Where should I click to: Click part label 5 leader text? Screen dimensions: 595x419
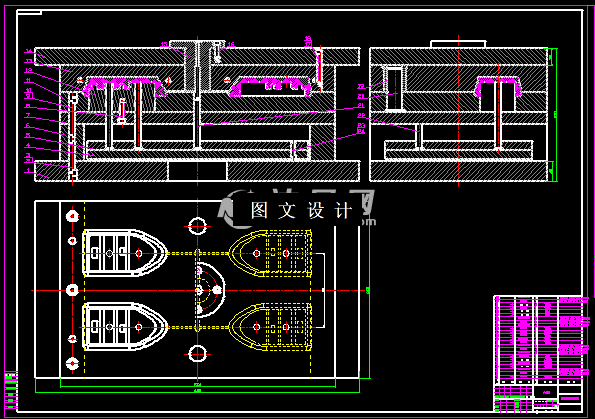point(28,135)
